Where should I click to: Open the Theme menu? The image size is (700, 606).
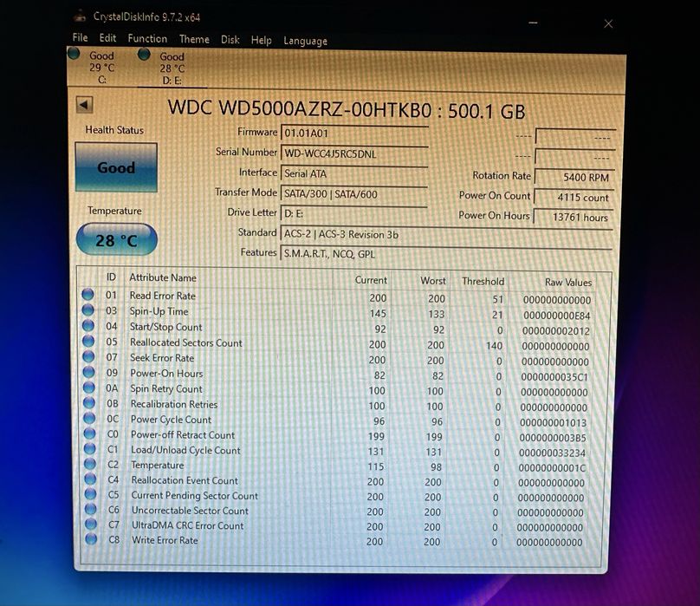194,39
